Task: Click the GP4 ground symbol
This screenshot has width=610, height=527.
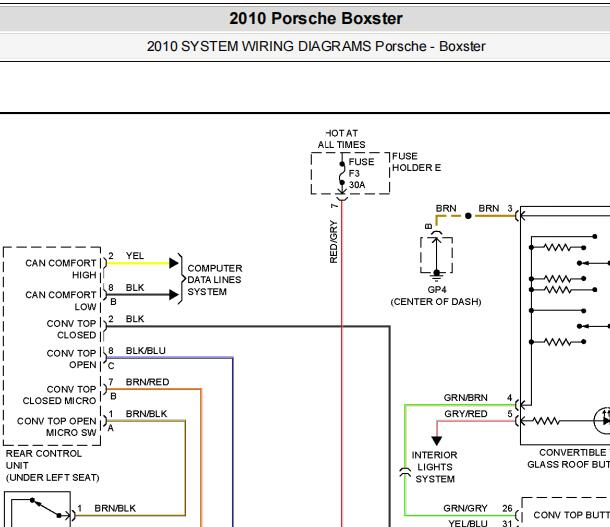Action: 436,275
